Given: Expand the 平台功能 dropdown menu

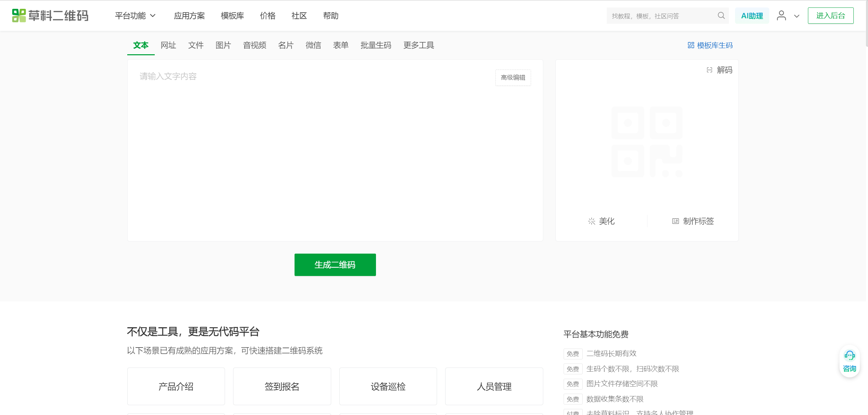Looking at the screenshot, I should click(x=135, y=16).
